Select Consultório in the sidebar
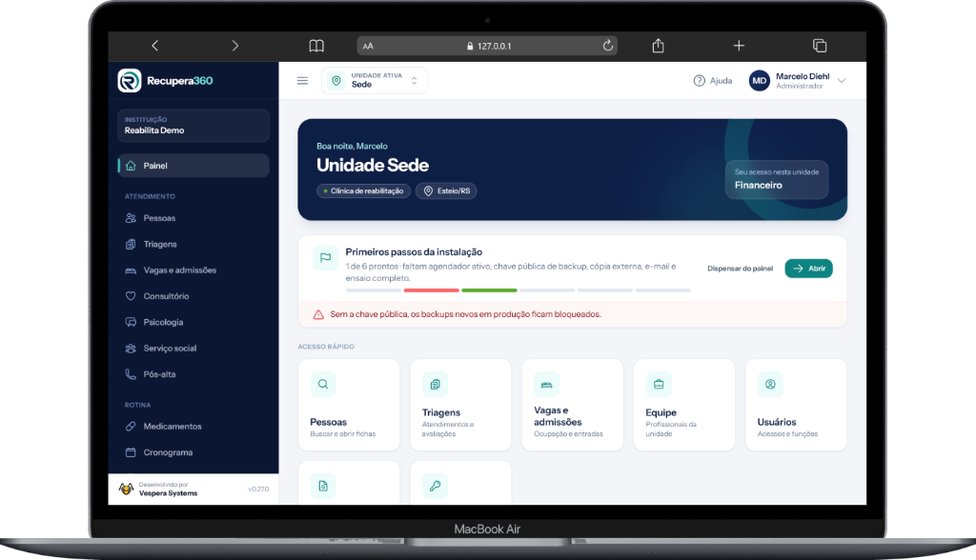This screenshot has width=976, height=560. [x=193, y=296]
